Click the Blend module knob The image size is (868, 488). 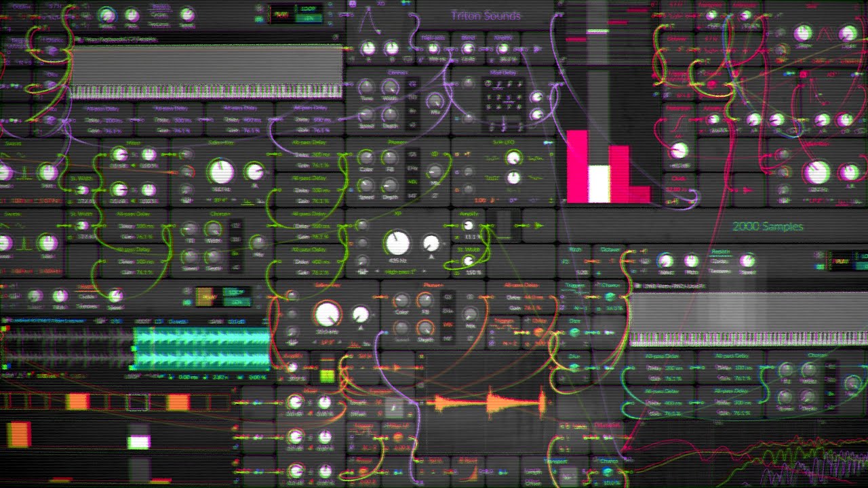click(468, 48)
